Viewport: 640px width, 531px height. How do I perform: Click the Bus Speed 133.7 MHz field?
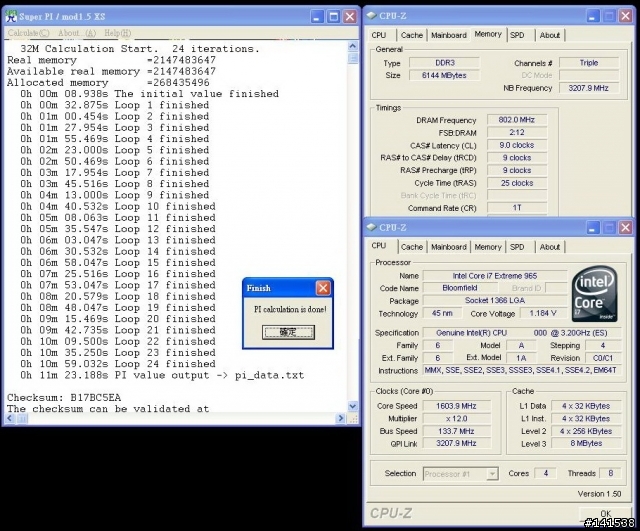(456, 431)
